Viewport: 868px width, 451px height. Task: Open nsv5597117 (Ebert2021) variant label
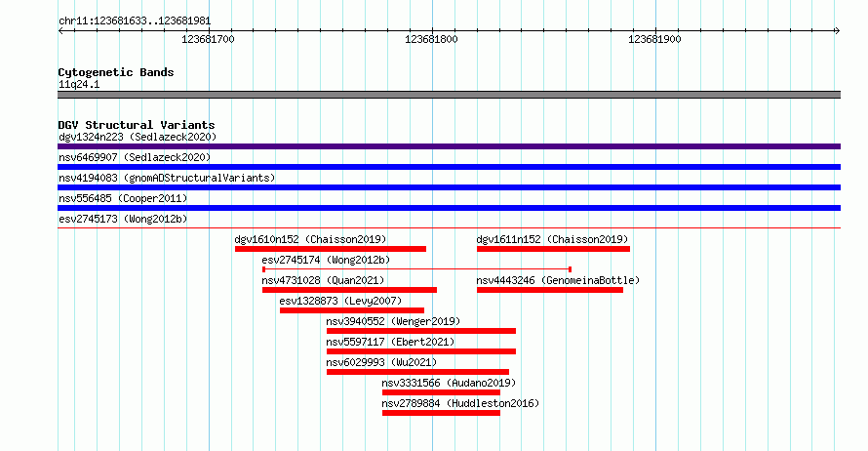[390, 342]
